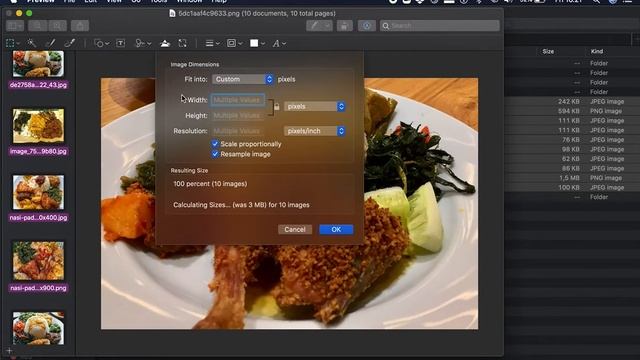This screenshot has height=360, width=640.
Task: Select the 100 KB JPEG image row
Action: coord(572,187)
